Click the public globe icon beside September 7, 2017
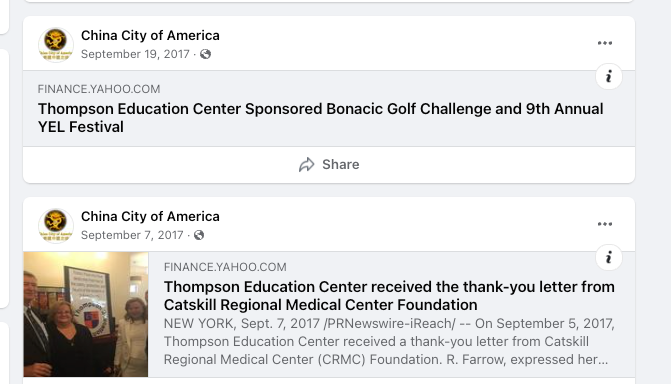Viewport: 671px width, 384px height. 199,235
